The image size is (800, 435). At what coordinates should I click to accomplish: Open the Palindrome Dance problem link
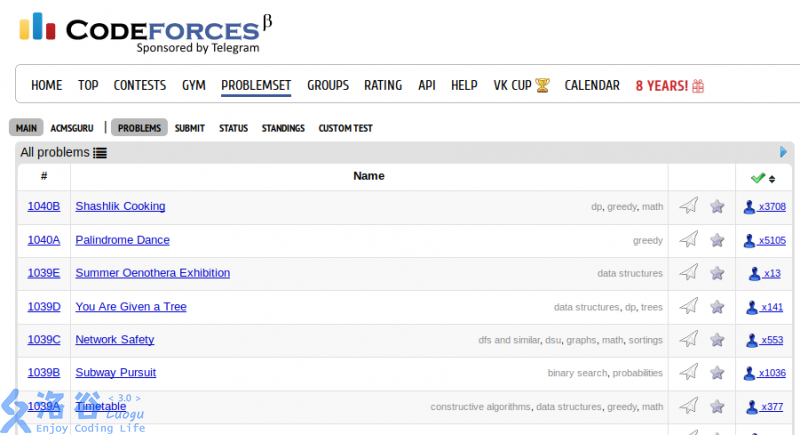tap(122, 240)
